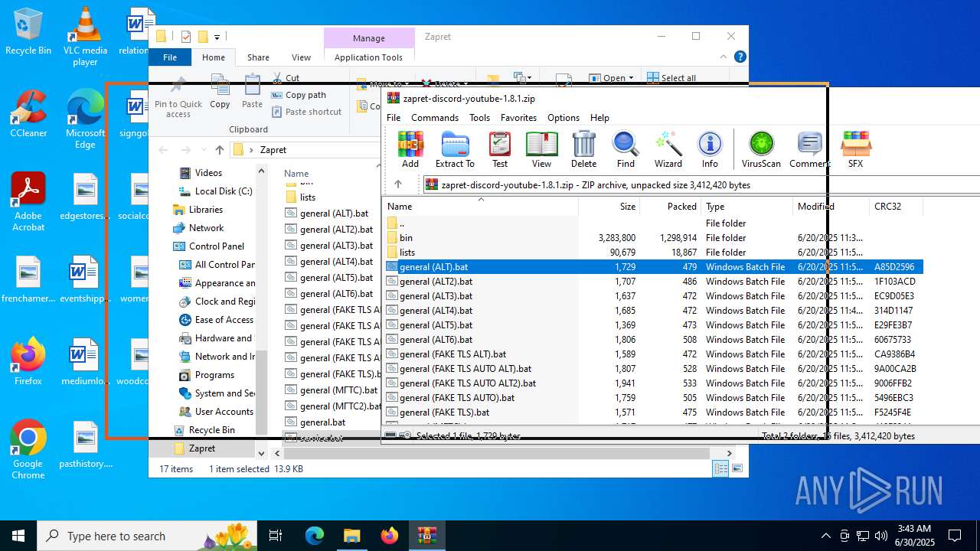980x551 pixels.
Task: Run the VirusScan toolbar icon
Action: pyautogui.click(x=761, y=149)
